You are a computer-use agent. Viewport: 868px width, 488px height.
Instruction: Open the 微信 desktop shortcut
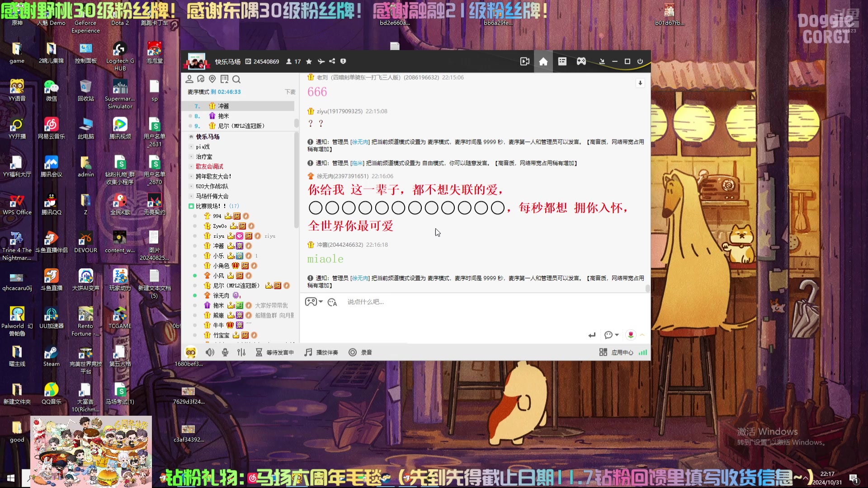(x=51, y=91)
